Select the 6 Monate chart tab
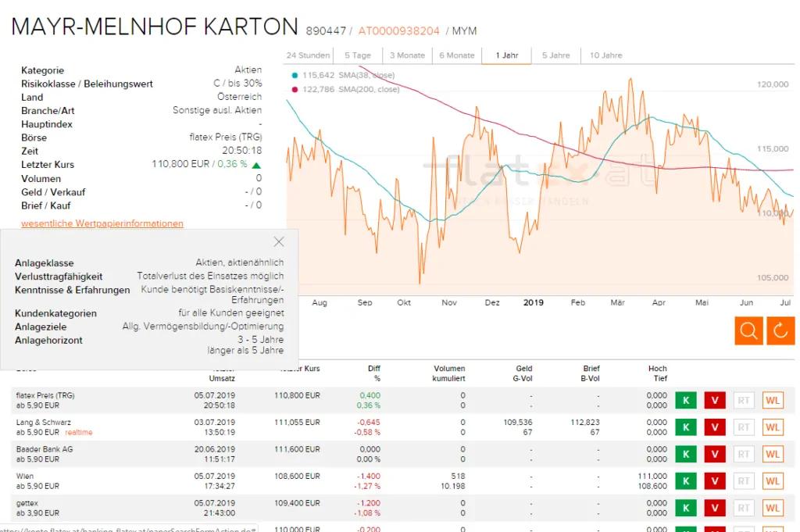Viewport: 800px width, 532px height. click(456, 55)
